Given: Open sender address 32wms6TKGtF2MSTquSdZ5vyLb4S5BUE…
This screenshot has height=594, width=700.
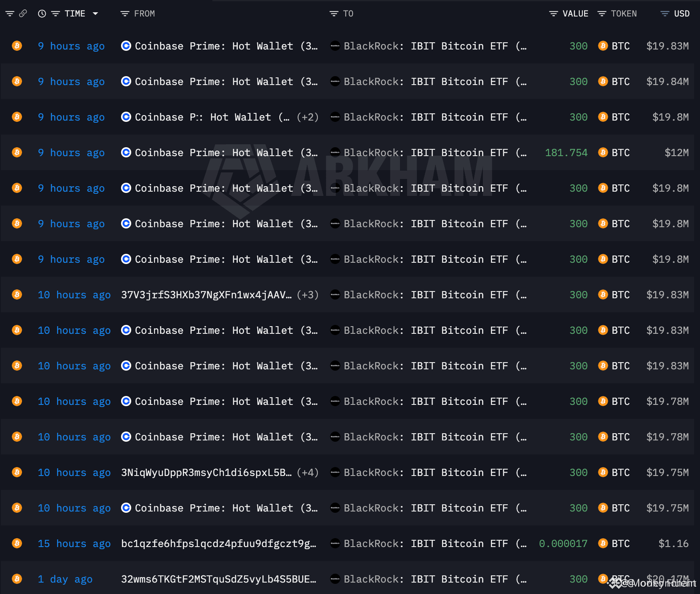Looking at the screenshot, I should coord(218,579).
